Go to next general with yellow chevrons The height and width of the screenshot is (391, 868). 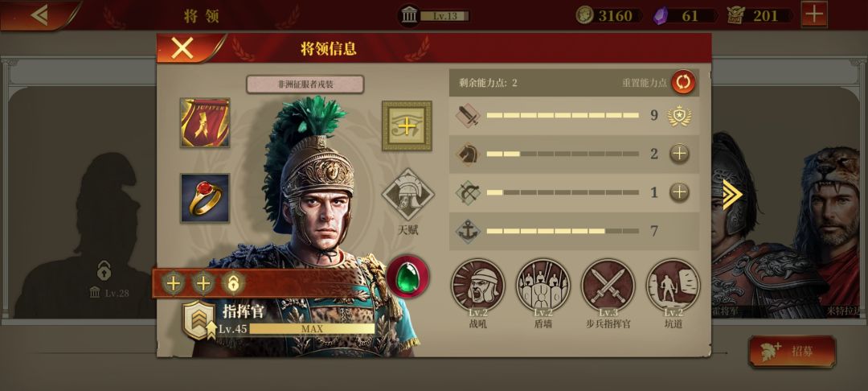[732, 195]
